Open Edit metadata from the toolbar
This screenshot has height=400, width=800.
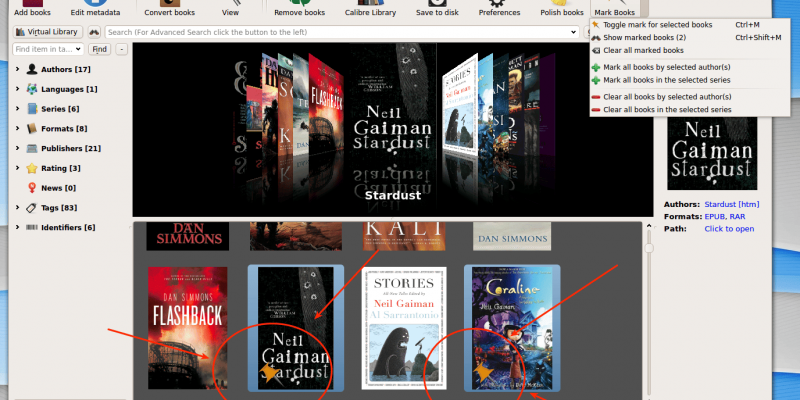pos(95,8)
